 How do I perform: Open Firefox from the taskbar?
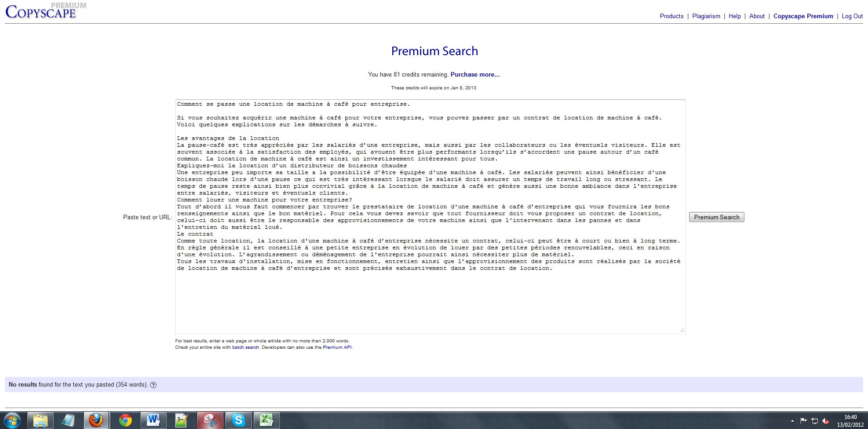(96, 420)
